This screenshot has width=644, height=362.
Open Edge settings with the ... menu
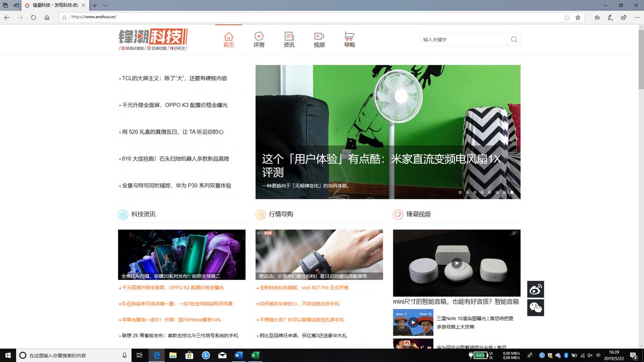pos(639,17)
